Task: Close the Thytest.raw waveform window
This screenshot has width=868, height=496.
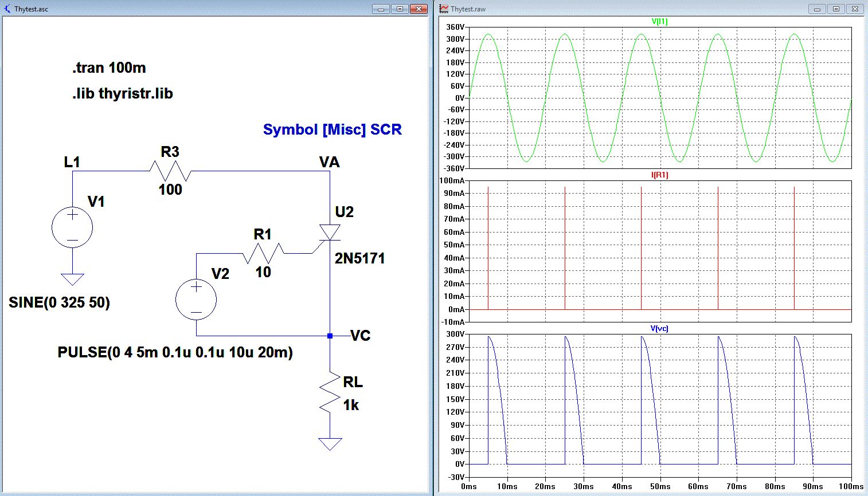Action: click(855, 9)
